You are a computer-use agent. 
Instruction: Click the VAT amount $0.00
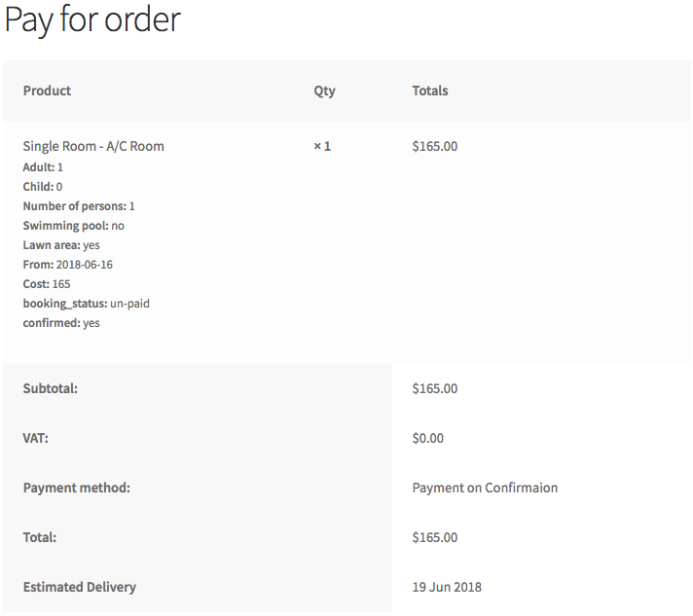(428, 438)
